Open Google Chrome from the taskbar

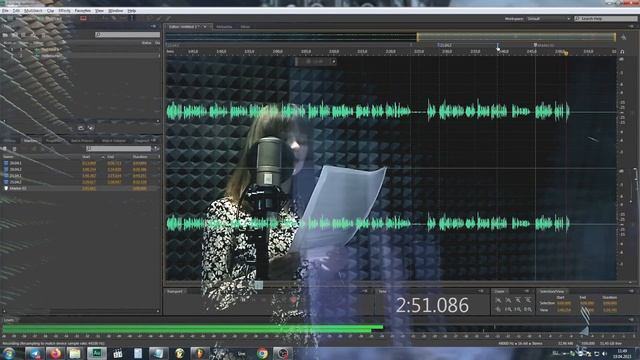(x=262, y=353)
